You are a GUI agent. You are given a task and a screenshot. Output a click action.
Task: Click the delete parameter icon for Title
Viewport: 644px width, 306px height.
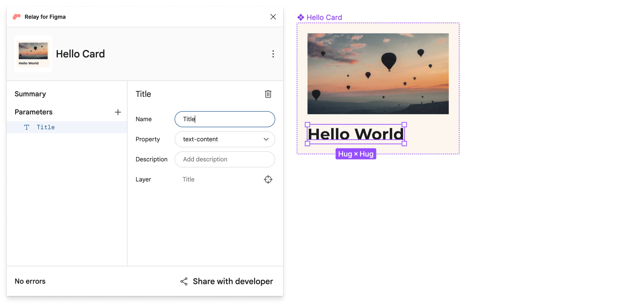click(268, 94)
